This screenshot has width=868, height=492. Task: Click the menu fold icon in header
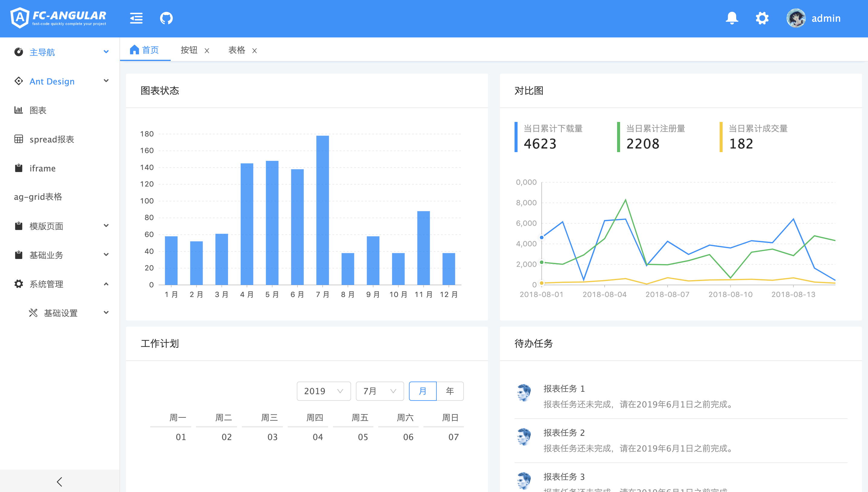[x=136, y=18]
